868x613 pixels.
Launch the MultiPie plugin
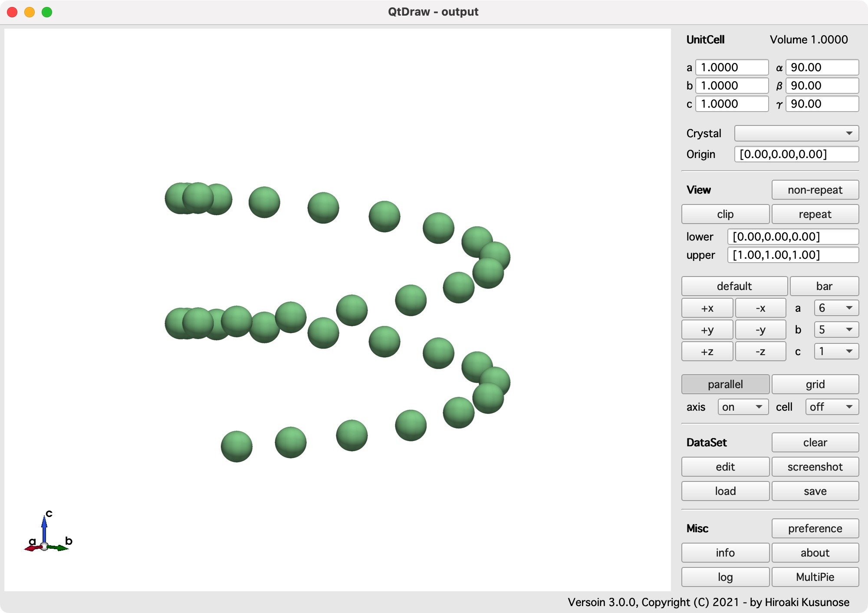815,577
